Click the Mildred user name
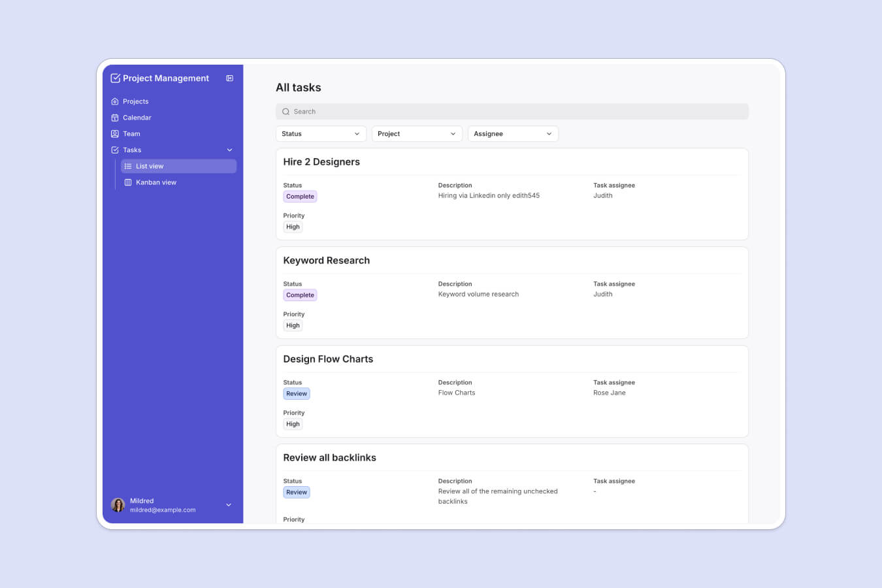This screenshot has height=588, width=882. 142,501
